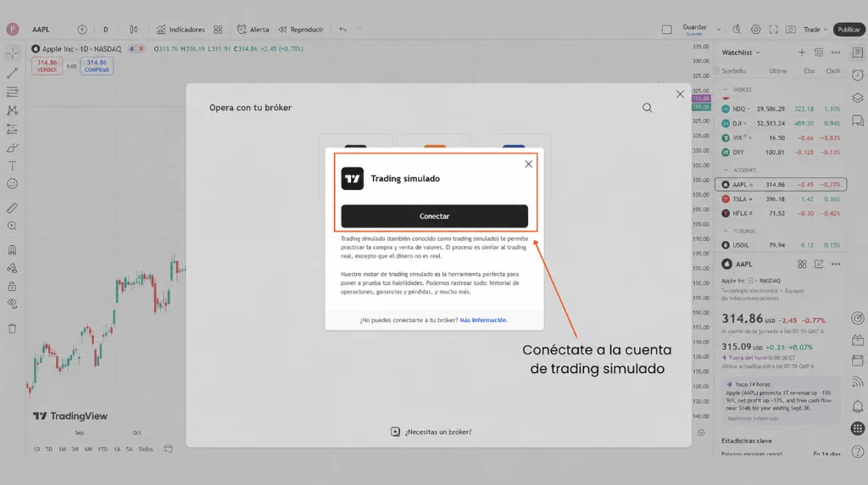
Task: Close the Trading simulado popup
Action: tap(529, 164)
